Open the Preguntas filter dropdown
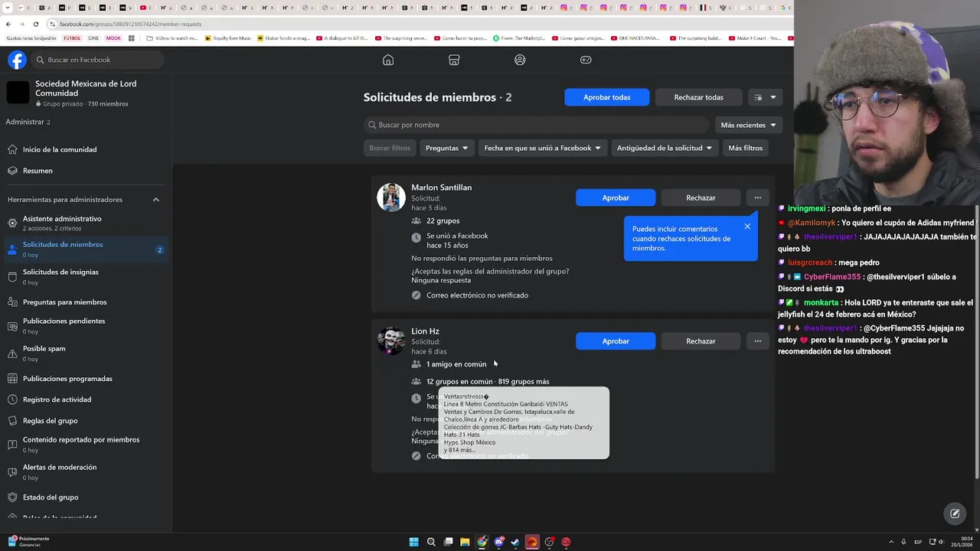This screenshot has height=551, width=980. tap(446, 148)
